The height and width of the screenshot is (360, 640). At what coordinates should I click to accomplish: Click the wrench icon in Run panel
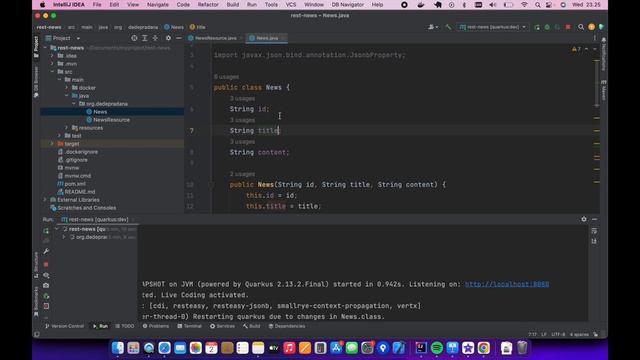pos(46,251)
